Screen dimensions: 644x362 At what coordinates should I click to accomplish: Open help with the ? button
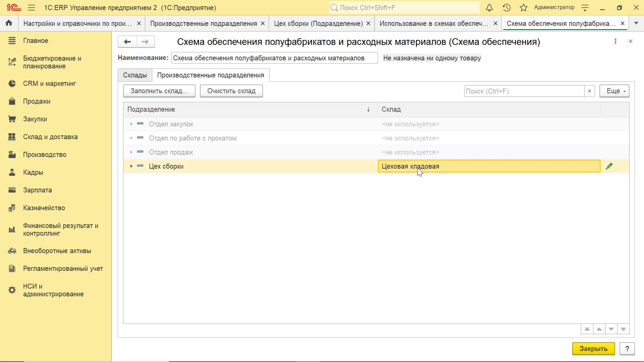coord(627,349)
